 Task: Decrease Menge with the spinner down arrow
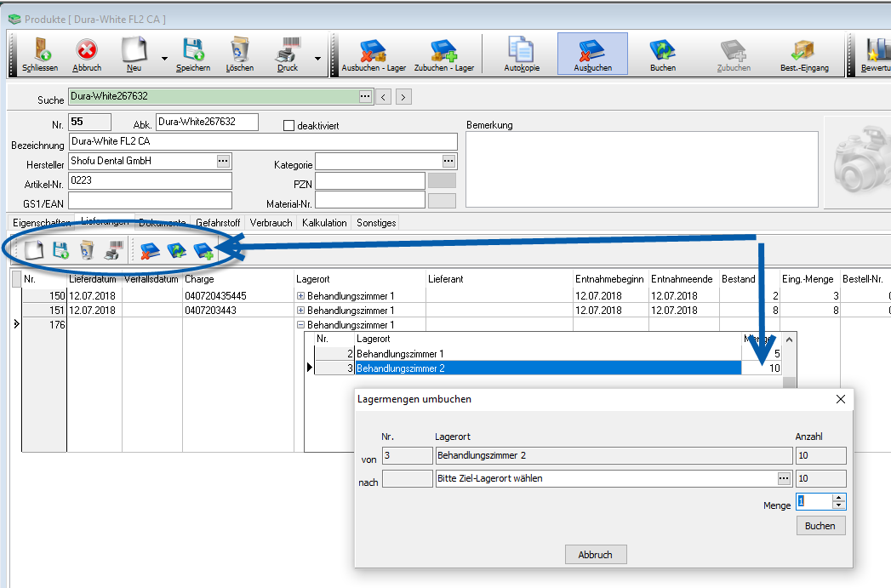(839, 505)
